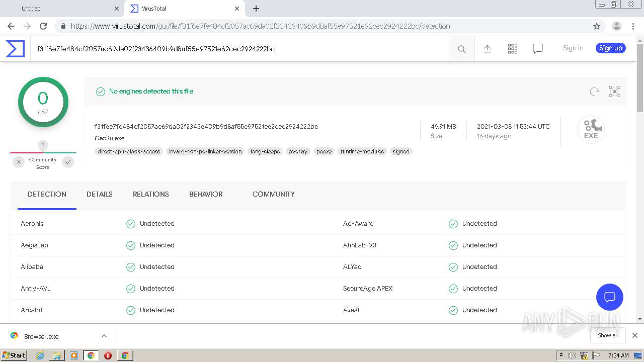644x362 pixels.
Task: Select the peexe tag
Action: point(324,151)
